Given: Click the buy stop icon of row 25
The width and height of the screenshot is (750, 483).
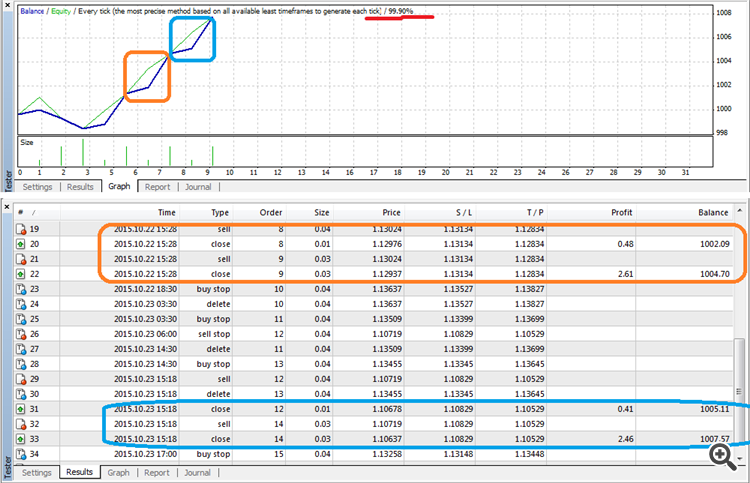Looking at the screenshot, I should 21,319.
